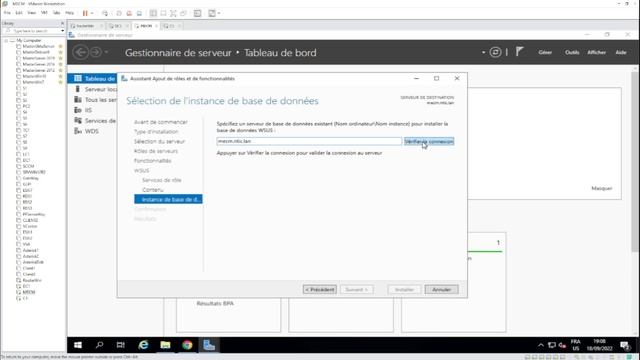Select MECM in the VM library tree
640x360 pixels.
coord(29,292)
